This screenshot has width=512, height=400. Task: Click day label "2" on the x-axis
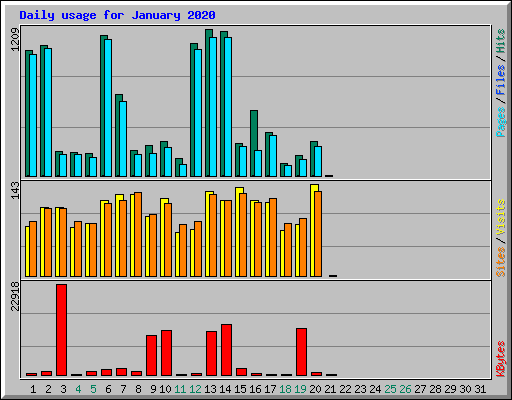[x=48, y=389]
